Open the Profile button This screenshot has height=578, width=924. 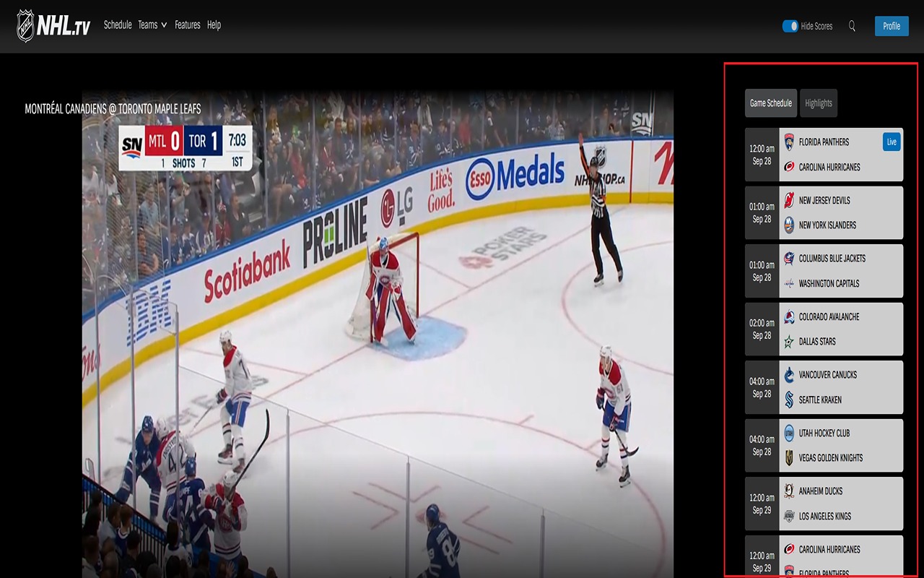892,26
